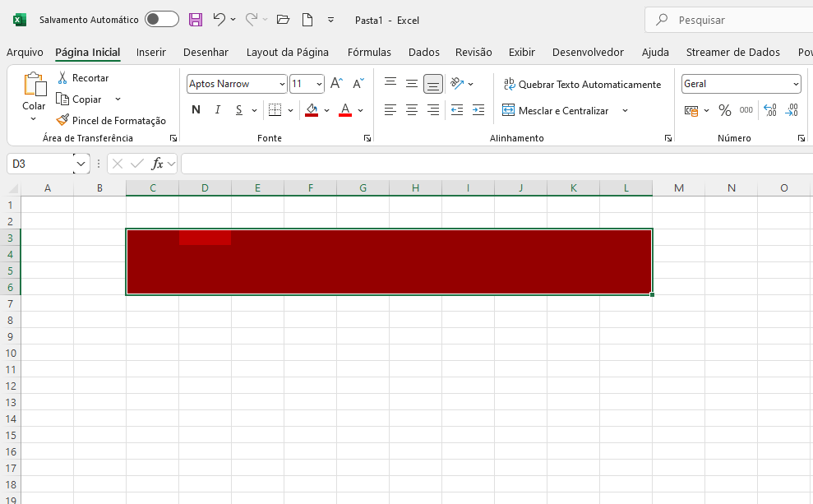Click the insert function fx icon
The image size is (813, 504).
[158, 164]
